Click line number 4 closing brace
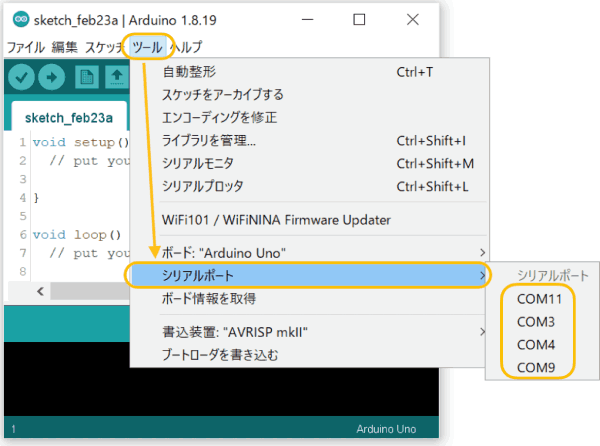Image resolution: width=600 pixels, height=446 pixels. [36, 198]
